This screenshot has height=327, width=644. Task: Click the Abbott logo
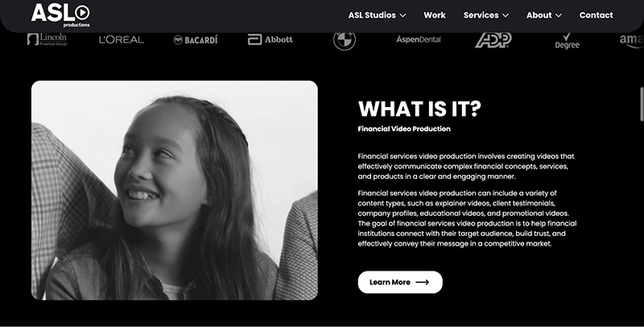click(270, 39)
